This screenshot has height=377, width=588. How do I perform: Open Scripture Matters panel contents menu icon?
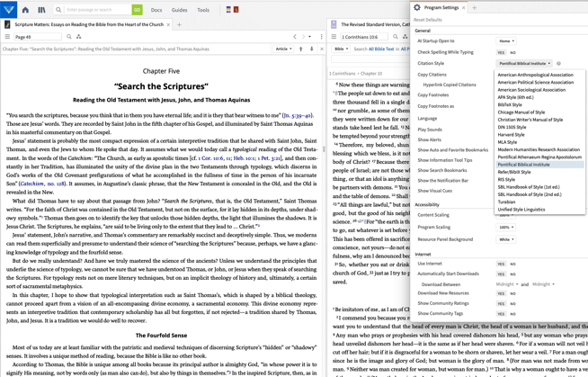tap(7, 37)
